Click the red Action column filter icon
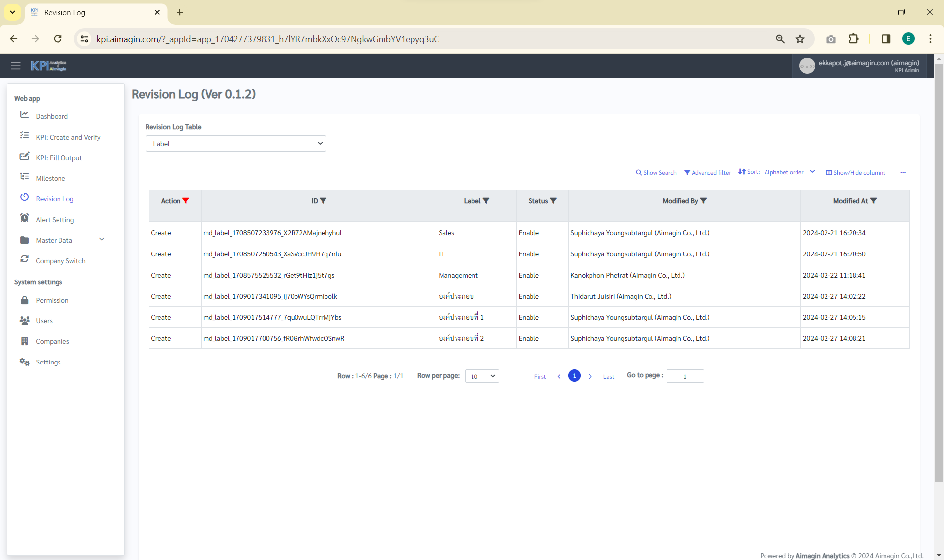Image resolution: width=944 pixels, height=560 pixels. pos(186,201)
